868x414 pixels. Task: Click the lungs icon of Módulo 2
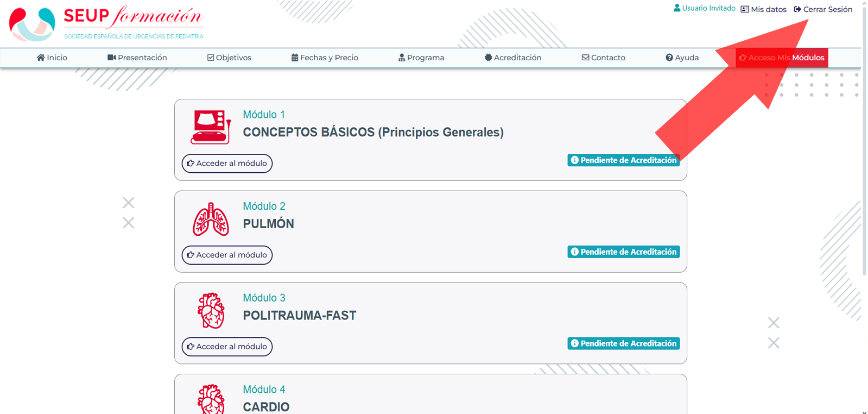(x=211, y=219)
